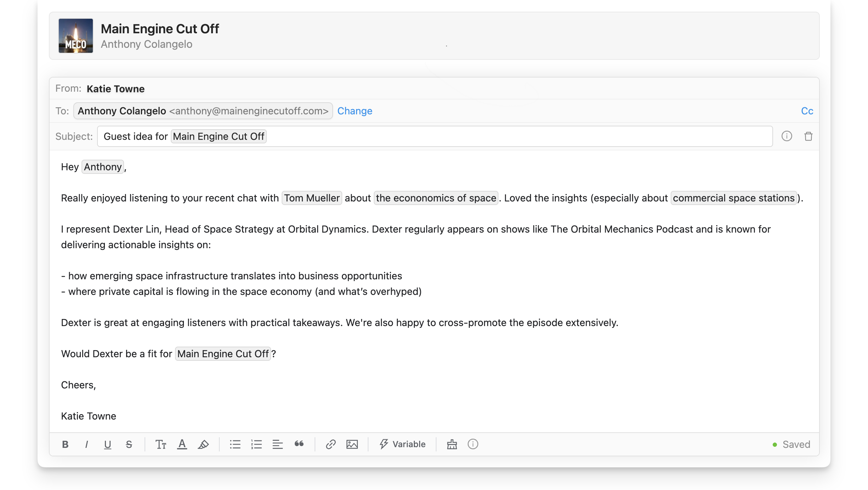Click the line about emerging space infrastructure
868x490 pixels.
[232, 276]
